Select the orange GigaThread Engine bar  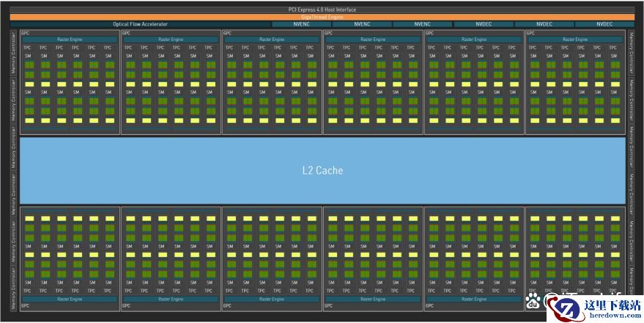[x=322, y=18]
